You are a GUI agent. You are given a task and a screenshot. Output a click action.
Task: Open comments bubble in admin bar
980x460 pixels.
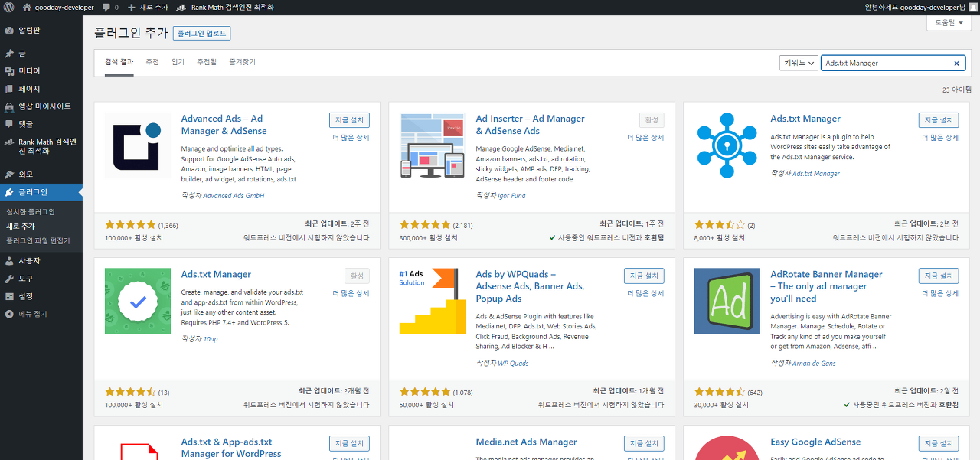tap(110, 7)
